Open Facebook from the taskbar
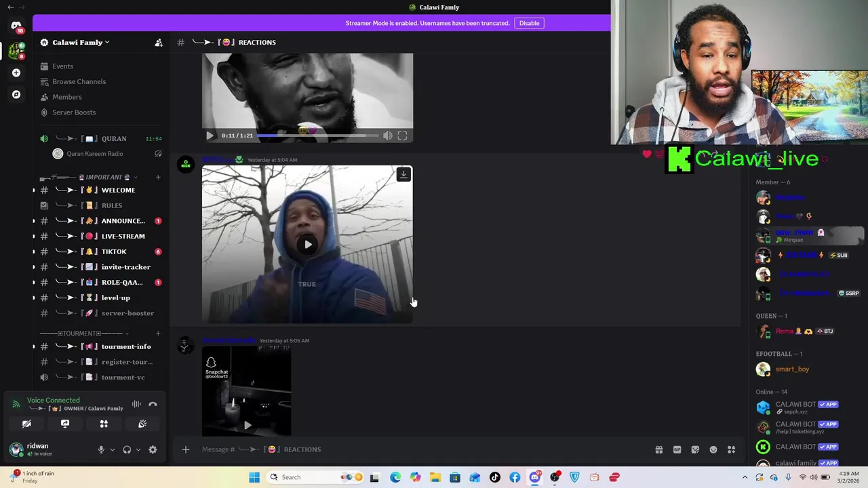Screen dimensions: 868x488 click(x=515, y=477)
